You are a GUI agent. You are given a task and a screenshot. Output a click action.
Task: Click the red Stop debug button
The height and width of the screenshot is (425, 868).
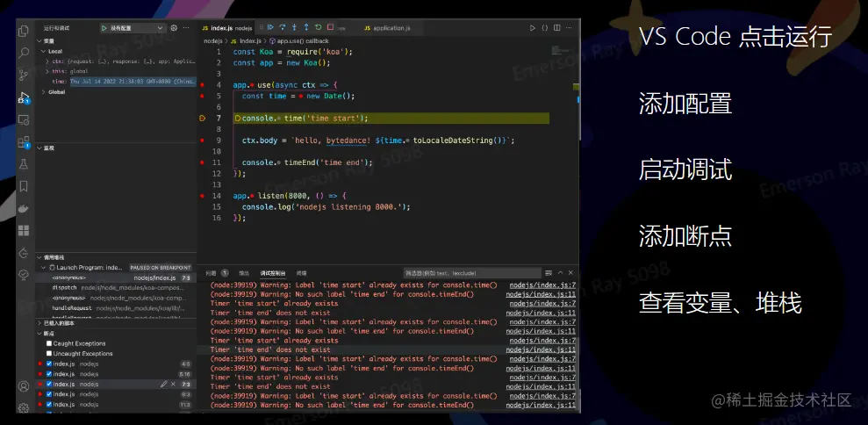coord(331,27)
